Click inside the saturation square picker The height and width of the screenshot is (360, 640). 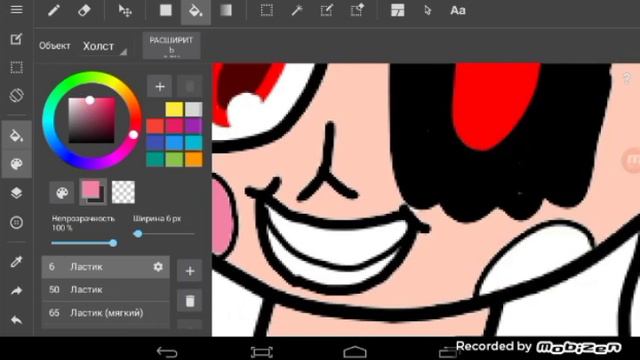pos(92,120)
